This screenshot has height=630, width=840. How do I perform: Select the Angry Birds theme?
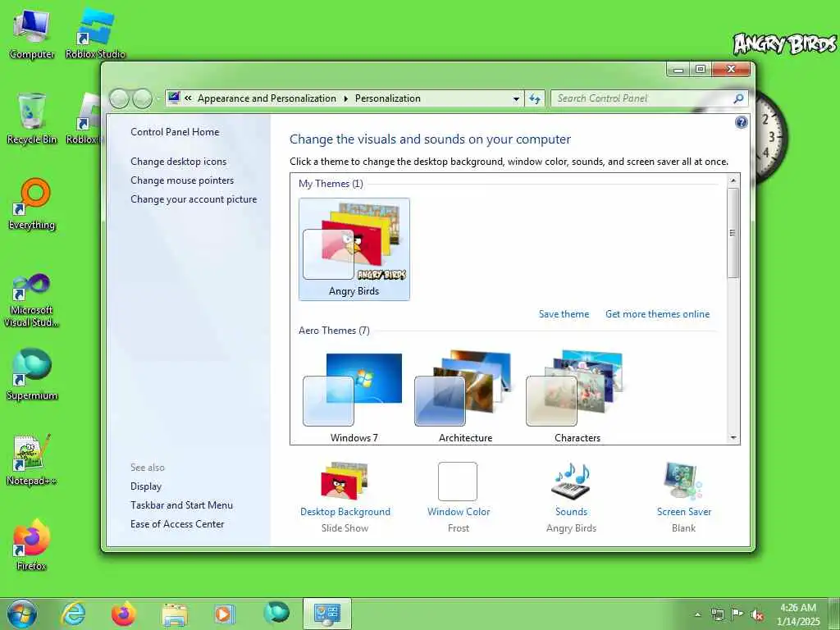pyautogui.click(x=354, y=249)
